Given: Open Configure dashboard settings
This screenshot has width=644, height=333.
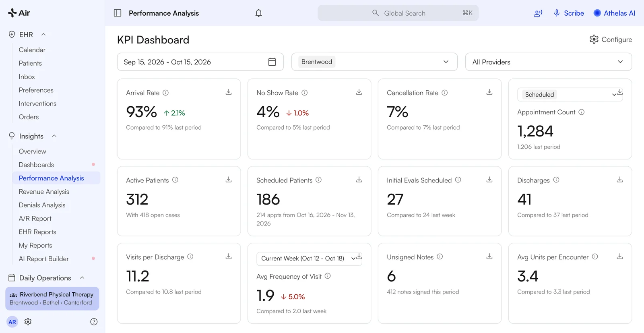Looking at the screenshot, I should click(611, 39).
